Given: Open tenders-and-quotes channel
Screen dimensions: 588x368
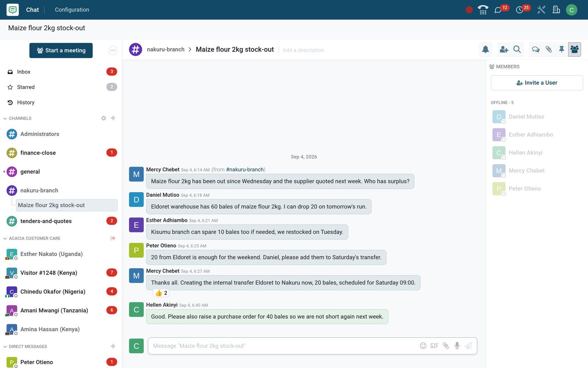Looking at the screenshot, I should tap(61, 221).
